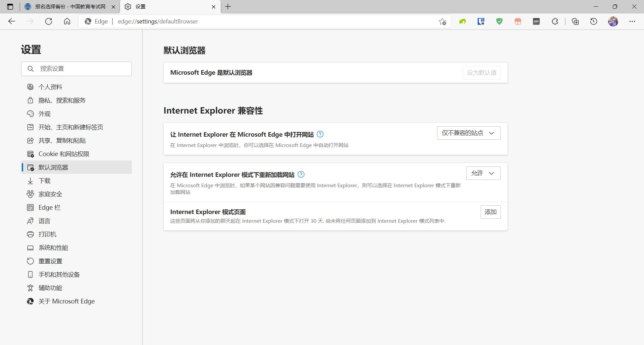This screenshot has height=345, width=644.
Task: Open 下载 settings section
Action: pos(45,181)
